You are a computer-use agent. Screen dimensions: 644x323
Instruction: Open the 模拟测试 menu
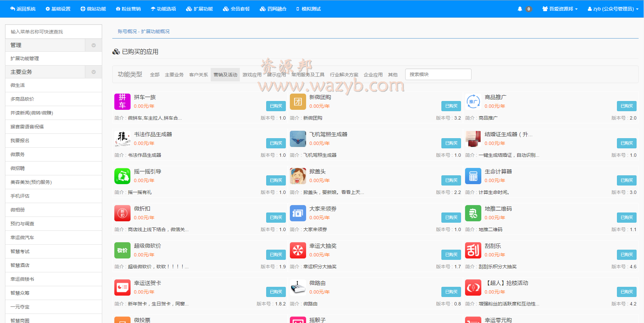308,9
